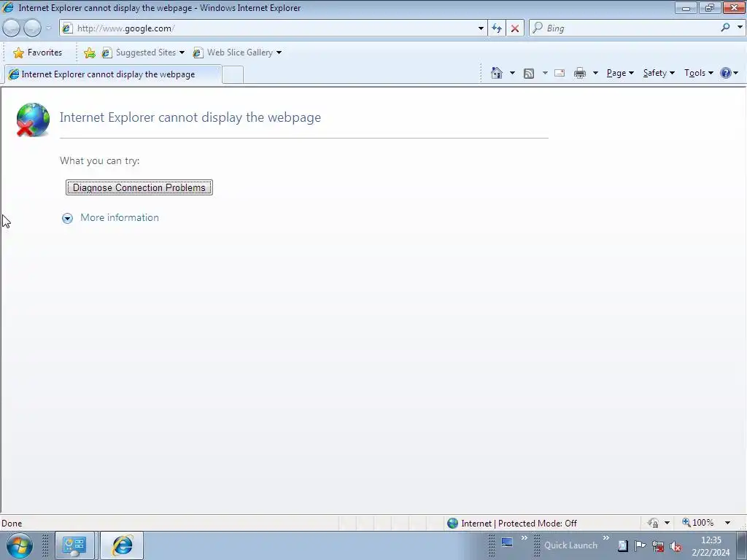Click the Refresh page icon
This screenshot has width=747, height=560.
click(x=497, y=28)
